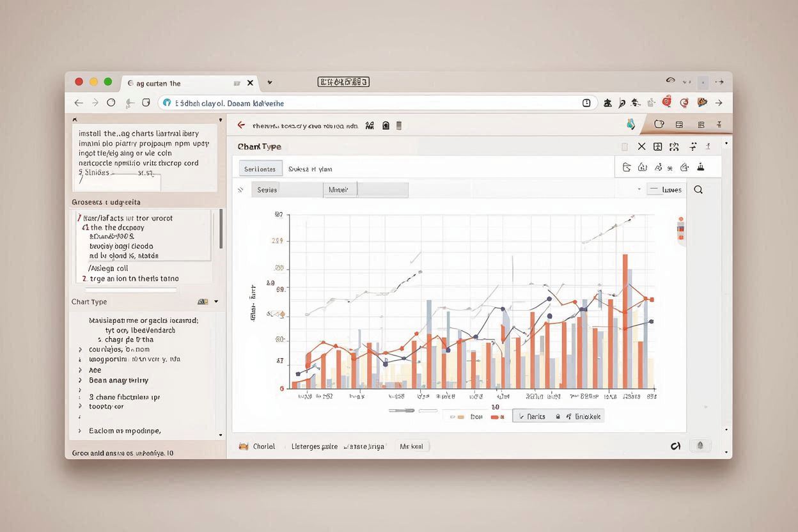Select the grid layout icon in chart toolbar
This screenshot has width=798, height=532.
(x=657, y=146)
